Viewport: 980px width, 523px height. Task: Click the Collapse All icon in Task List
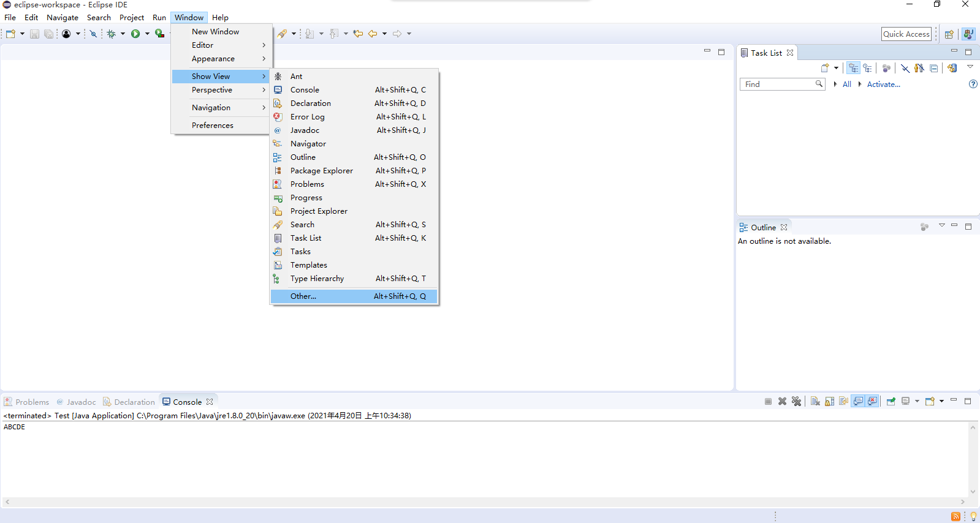(x=933, y=68)
